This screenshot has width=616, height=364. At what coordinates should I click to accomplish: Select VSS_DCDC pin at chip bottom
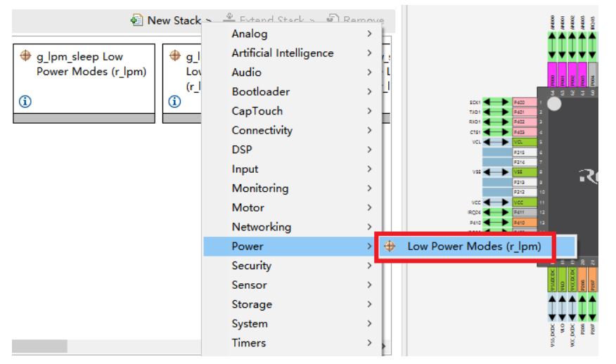[552, 280]
